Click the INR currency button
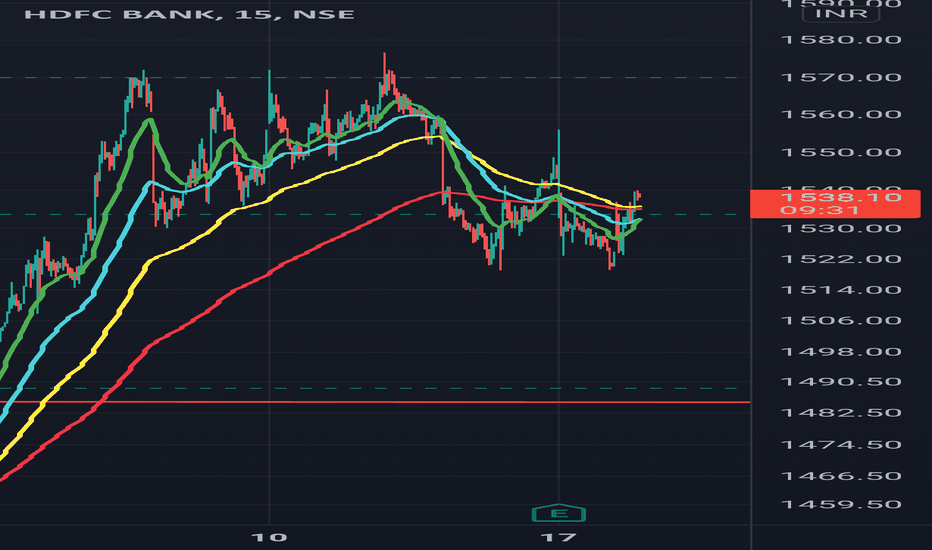Image resolution: width=932 pixels, height=550 pixels. click(840, 14)
